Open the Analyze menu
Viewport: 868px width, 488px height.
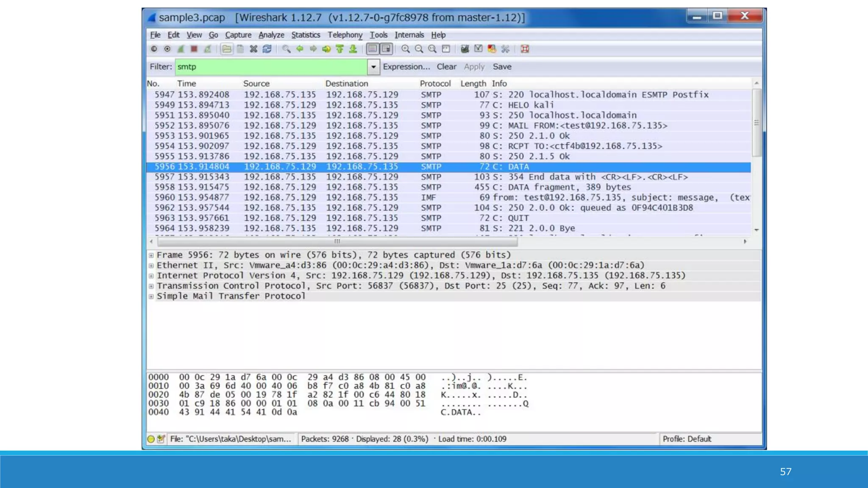coord(271,35)
